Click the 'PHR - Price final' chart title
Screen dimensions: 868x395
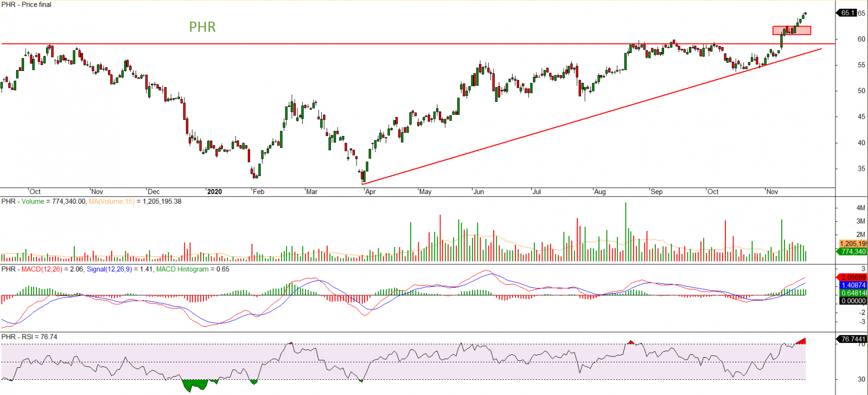pos(26,4)
